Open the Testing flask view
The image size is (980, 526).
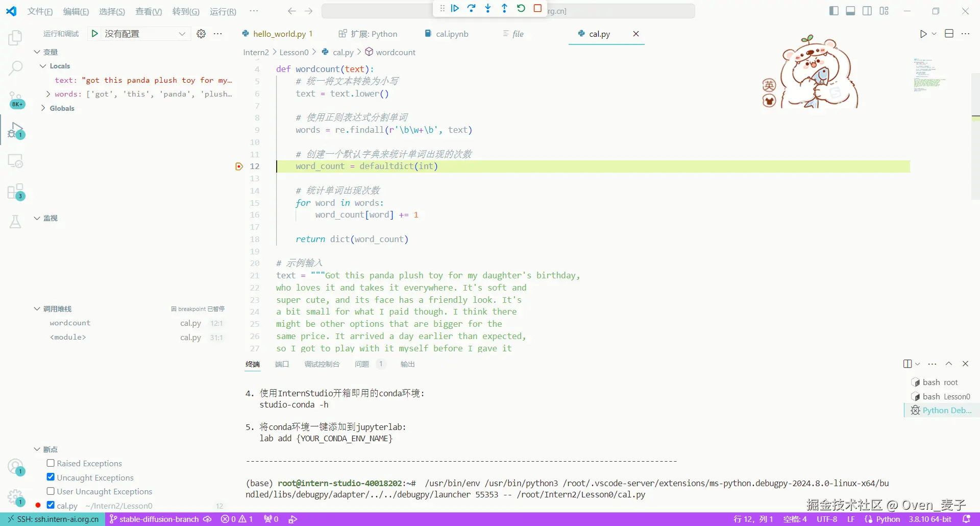(15, 222)
